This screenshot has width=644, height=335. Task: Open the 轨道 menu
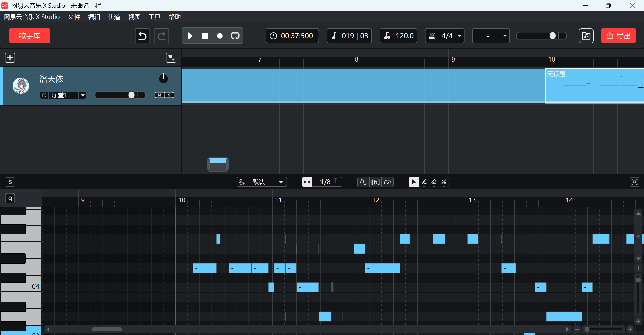coord(114,17)
